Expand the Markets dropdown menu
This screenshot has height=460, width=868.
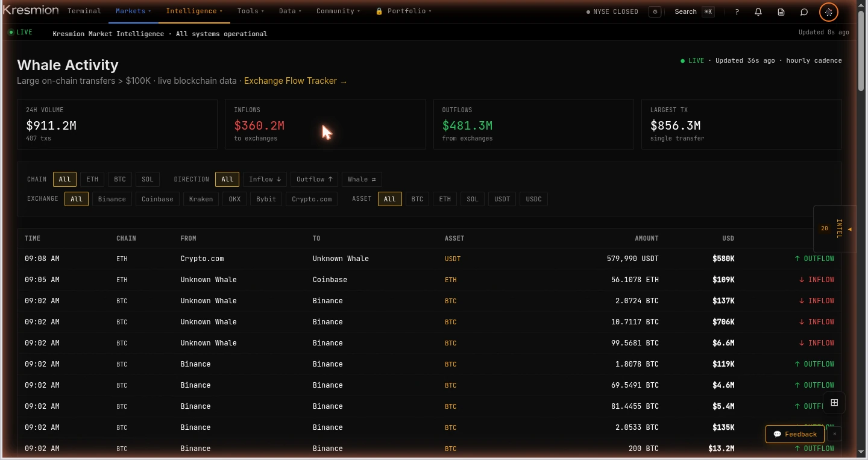point(133,11)
